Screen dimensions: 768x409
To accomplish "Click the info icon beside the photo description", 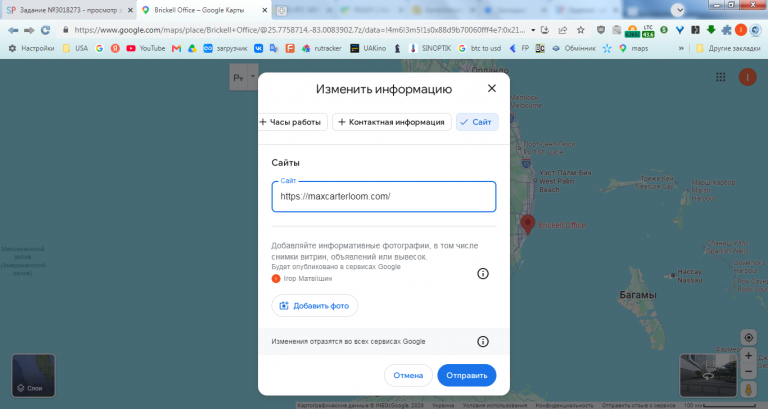I will 482,273.
